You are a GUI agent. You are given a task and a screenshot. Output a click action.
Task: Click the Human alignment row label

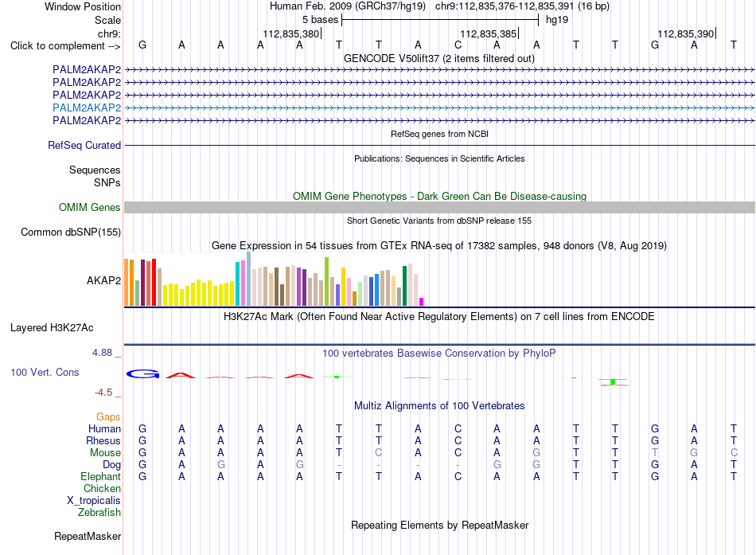pos(104,428)
